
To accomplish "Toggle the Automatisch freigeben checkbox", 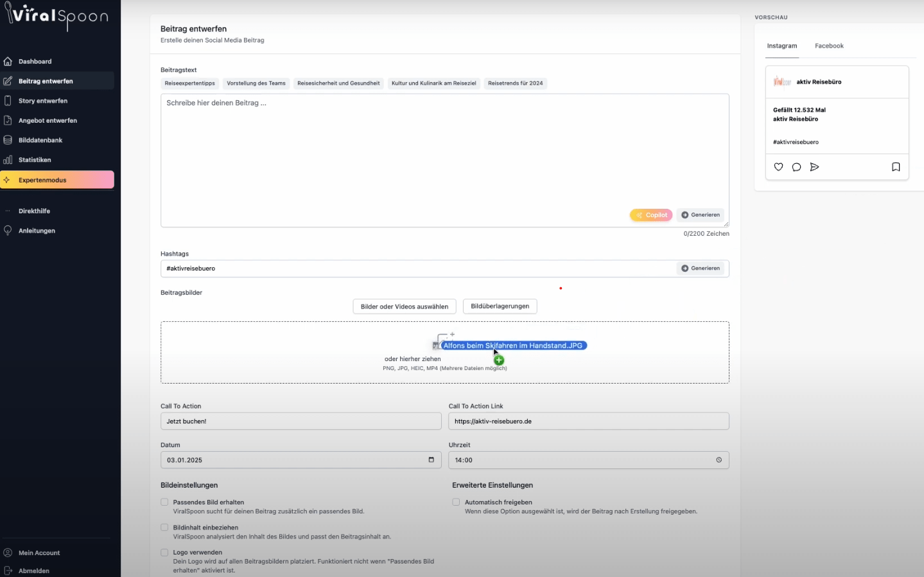I will click(x=456, y=502).
